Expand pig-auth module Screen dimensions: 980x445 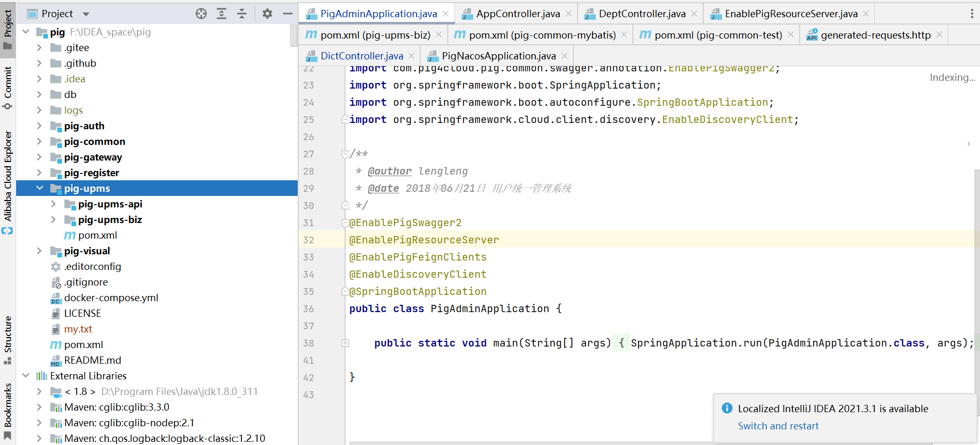click(x=39, y=126)
